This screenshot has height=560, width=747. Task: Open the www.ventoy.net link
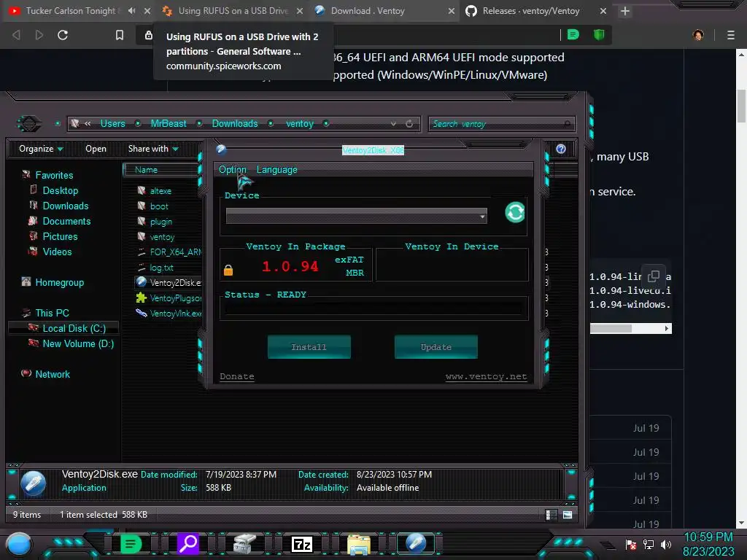(486, 376)
